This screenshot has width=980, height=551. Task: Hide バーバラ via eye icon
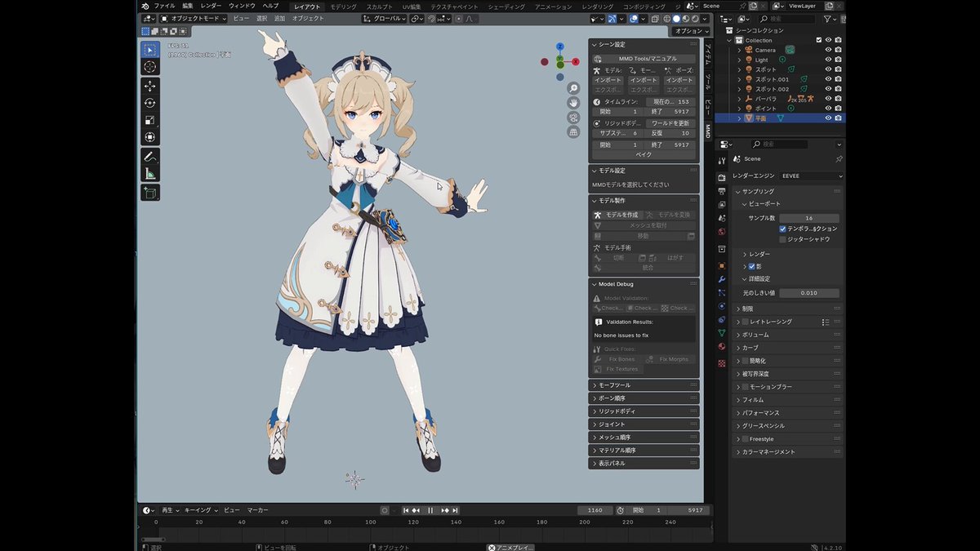(828, 99)
